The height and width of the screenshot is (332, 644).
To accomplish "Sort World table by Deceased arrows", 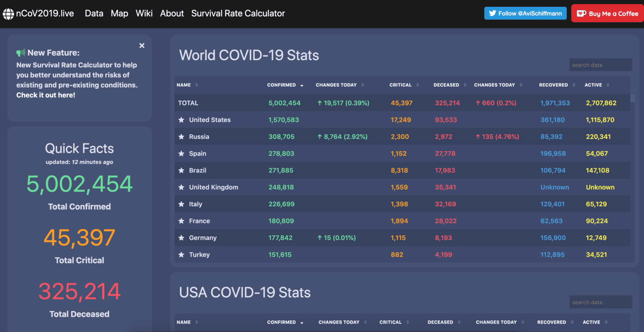I will pyautogui.click(x=465, y=85).
